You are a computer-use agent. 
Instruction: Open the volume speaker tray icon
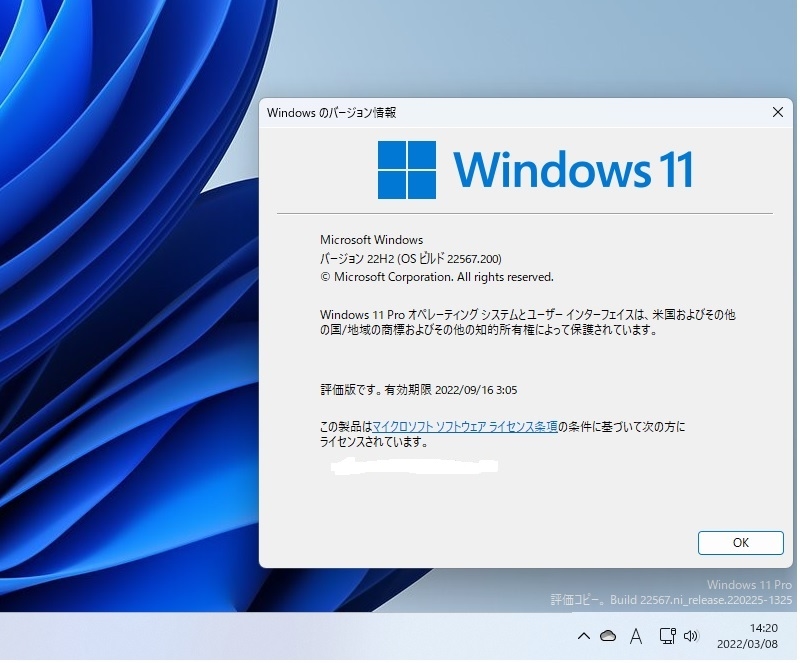692,638
